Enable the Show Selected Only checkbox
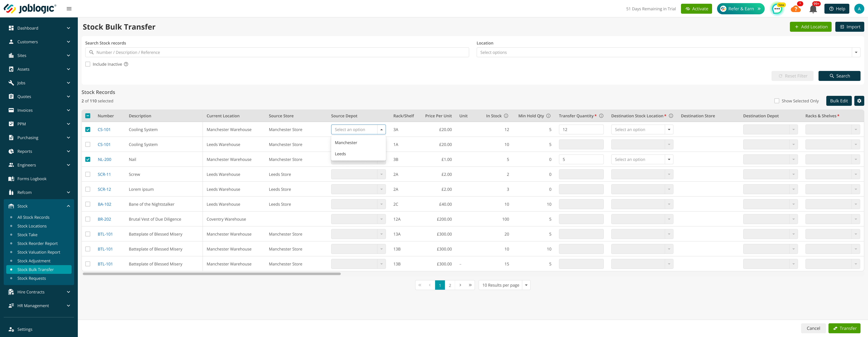The image size is (868, 337). point(777,101)
